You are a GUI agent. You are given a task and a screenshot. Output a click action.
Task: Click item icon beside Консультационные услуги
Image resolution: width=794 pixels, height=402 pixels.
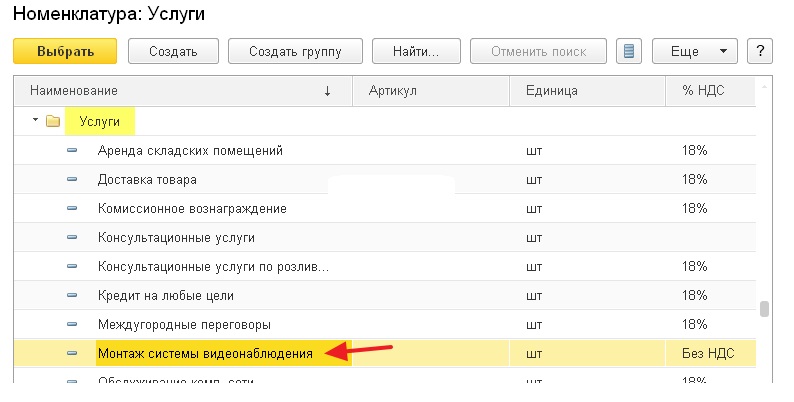[72, 237]
